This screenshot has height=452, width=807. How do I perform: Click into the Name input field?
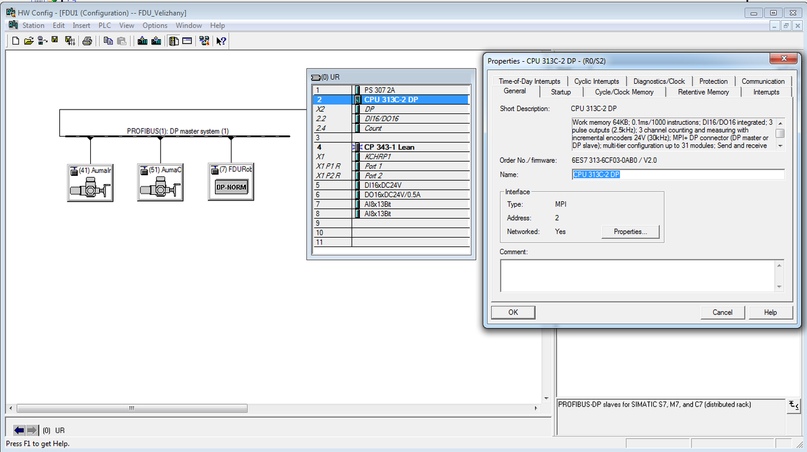pyautogui.click(x=678, y=175)
